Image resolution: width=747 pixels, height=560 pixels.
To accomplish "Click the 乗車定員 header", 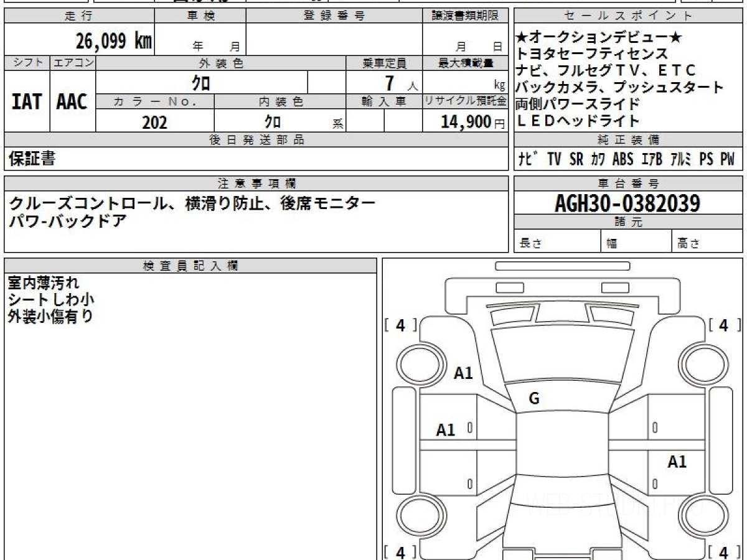I will tap(385, 63).
